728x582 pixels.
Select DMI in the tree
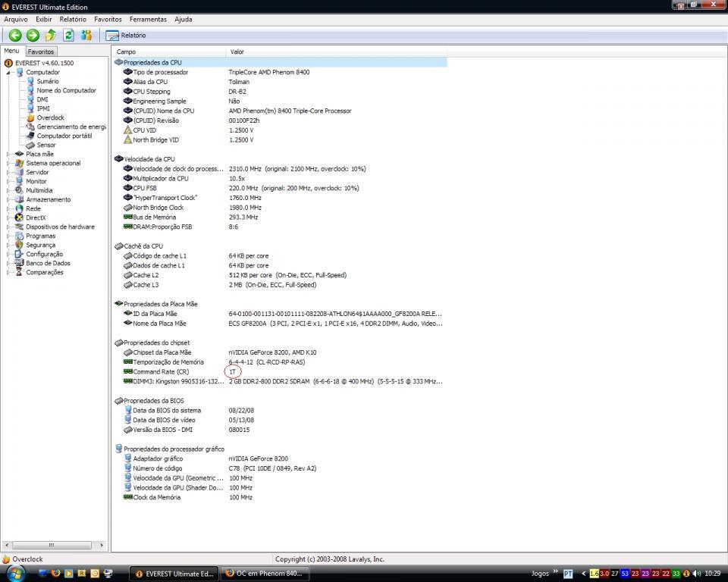coord(42,99)
